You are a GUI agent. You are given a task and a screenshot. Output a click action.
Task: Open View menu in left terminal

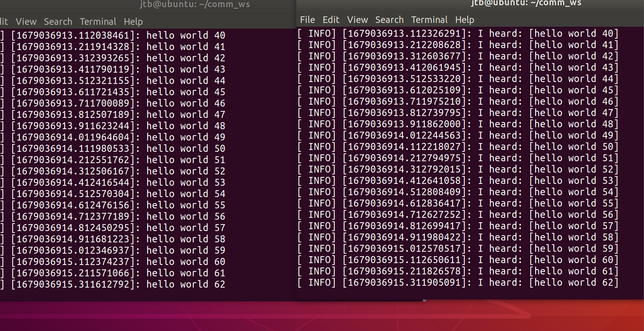[26, 22]
